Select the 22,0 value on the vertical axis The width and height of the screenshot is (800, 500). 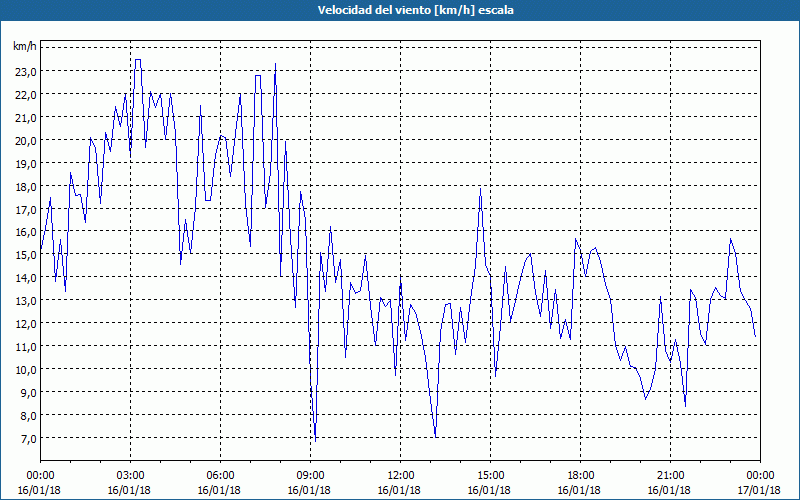(26, 95)
